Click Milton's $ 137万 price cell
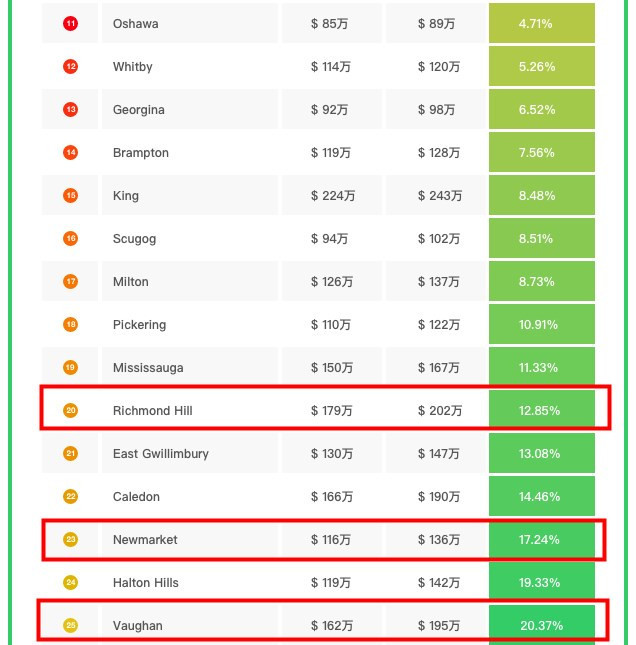Screen dimensions: 636x645 tap(439, 281)
